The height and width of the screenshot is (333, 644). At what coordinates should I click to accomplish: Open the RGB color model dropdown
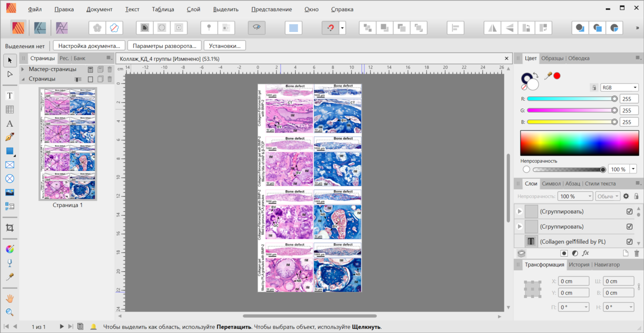[619, 88]
